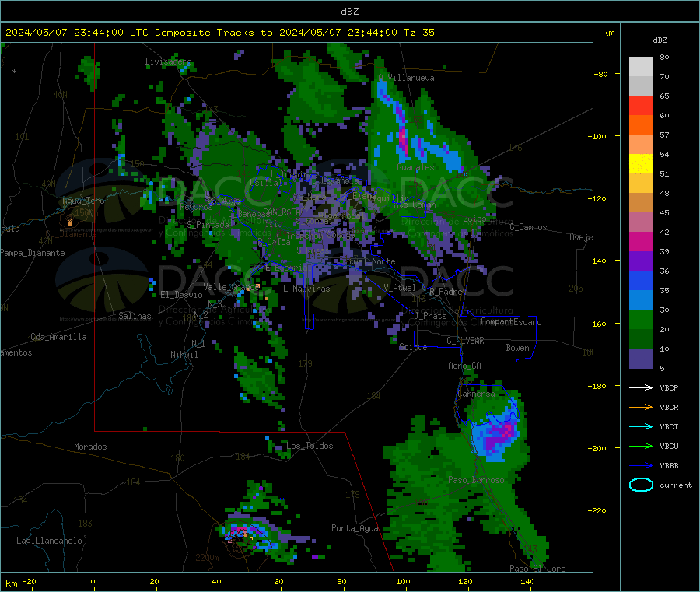Select the yellow 54 dBZ color swatch

[x=641, y=164]
